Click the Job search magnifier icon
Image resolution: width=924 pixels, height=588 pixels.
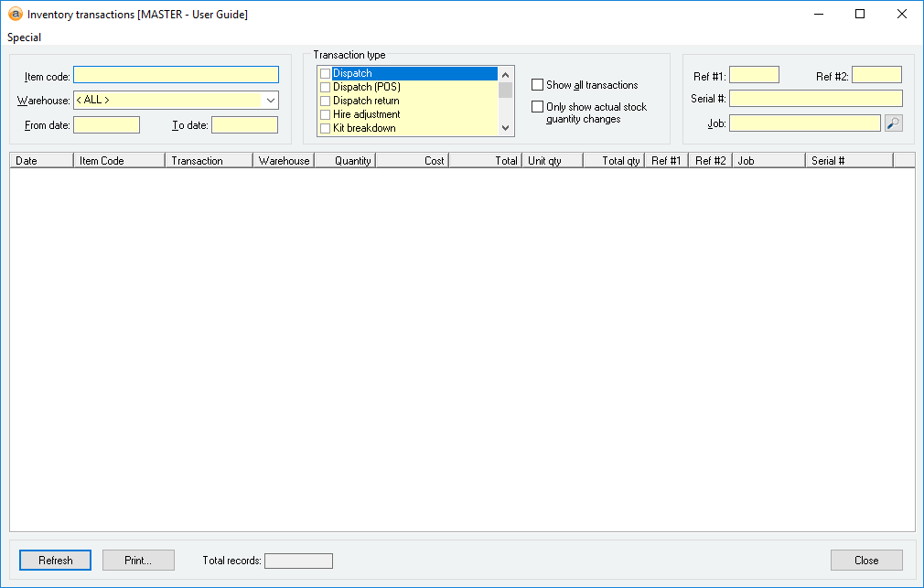click(x=893, y=123)
